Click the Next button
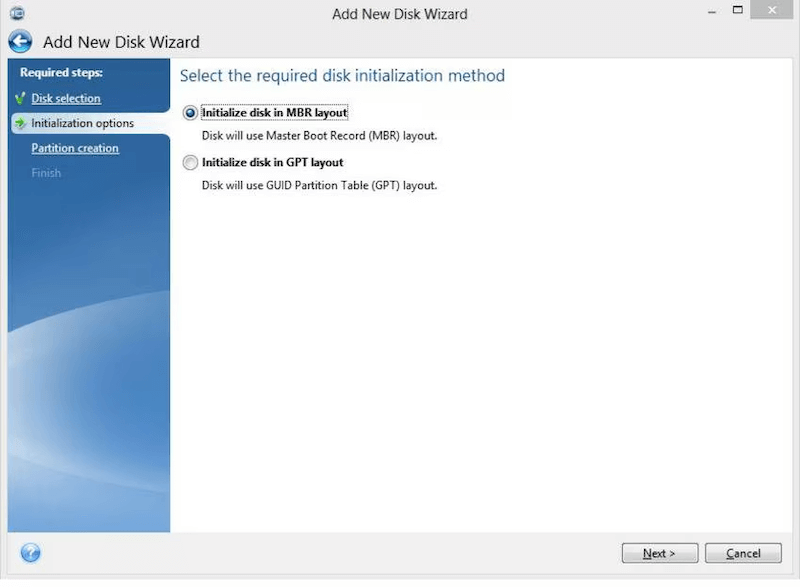The height and width of the screenshot is (587, 800). tap(659, 553)
